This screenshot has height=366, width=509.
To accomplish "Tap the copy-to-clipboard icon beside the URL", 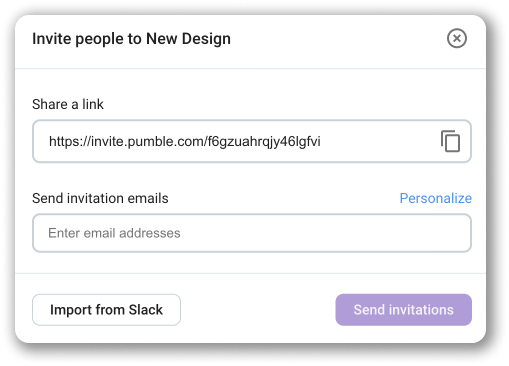I will 450,141.
